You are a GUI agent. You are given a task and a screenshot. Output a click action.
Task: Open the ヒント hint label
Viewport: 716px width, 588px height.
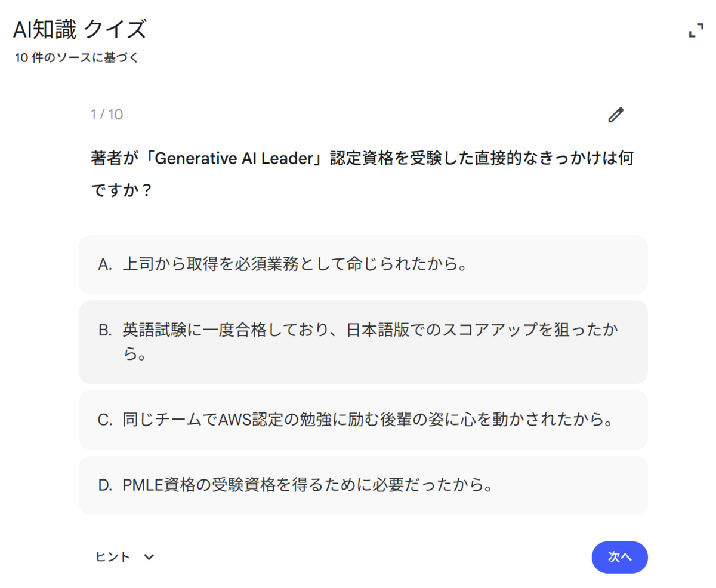point(113,557)
